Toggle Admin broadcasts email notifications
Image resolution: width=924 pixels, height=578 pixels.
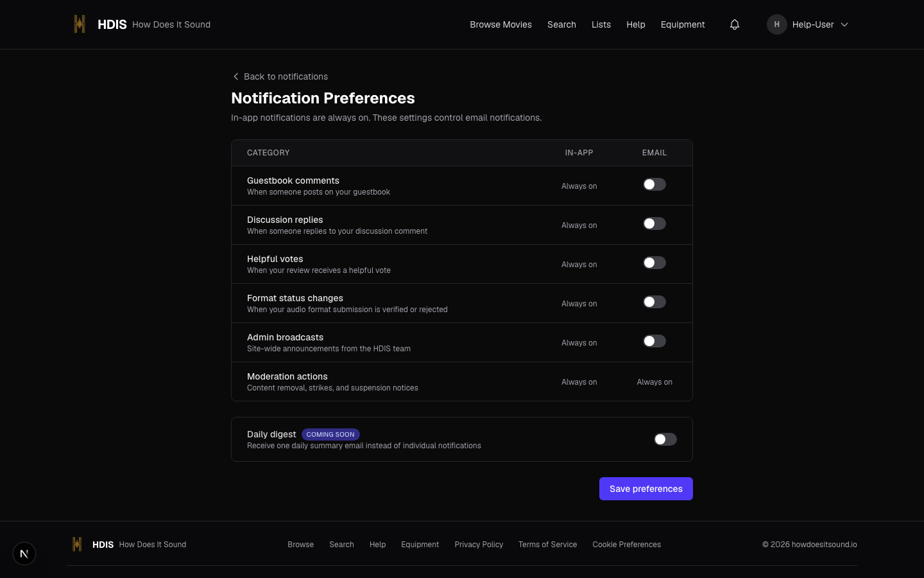[x=654, y=341]
